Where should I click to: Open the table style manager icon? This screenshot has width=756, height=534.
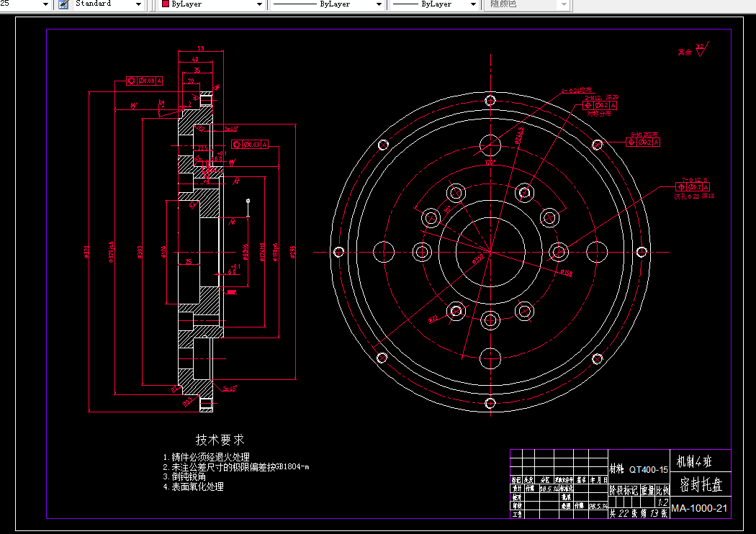[63, 4]
